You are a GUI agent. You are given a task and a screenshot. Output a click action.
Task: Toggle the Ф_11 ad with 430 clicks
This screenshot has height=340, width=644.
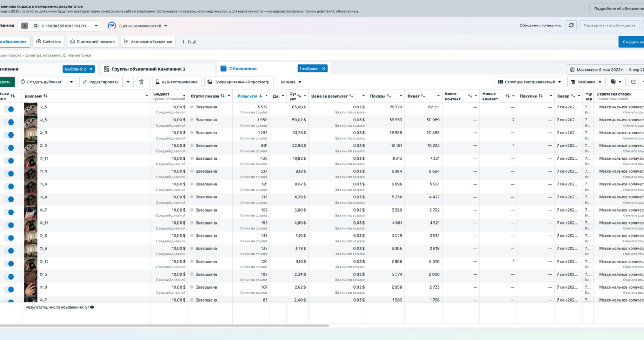click(x=9, y=161)
